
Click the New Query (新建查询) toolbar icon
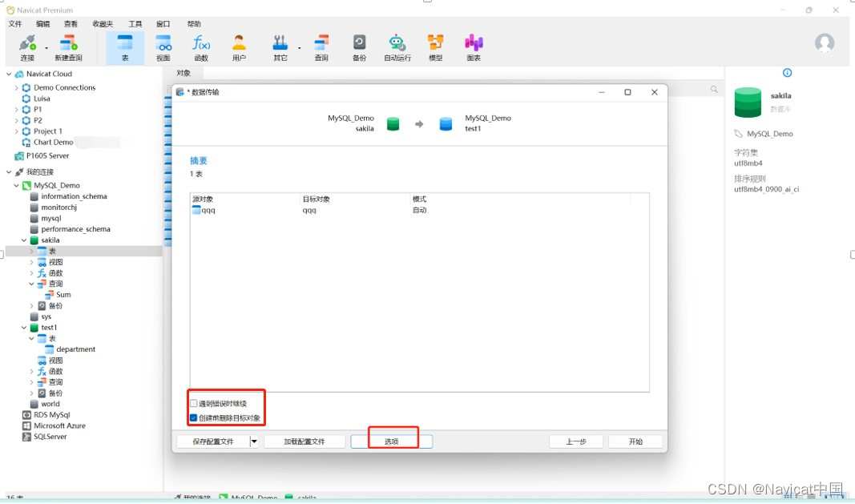pyautogui.click(x=68, y=48)
